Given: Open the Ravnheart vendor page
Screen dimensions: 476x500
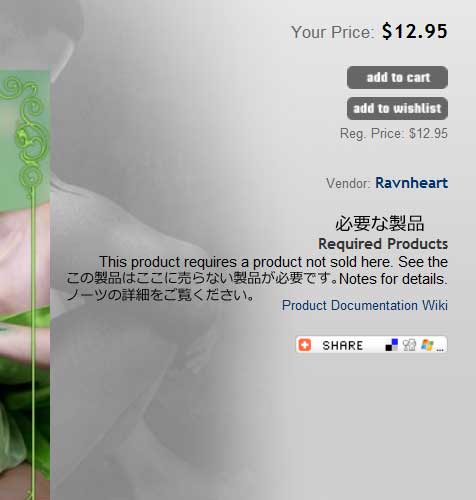Looking at the screenshot, I should click(x=411, y=183).
